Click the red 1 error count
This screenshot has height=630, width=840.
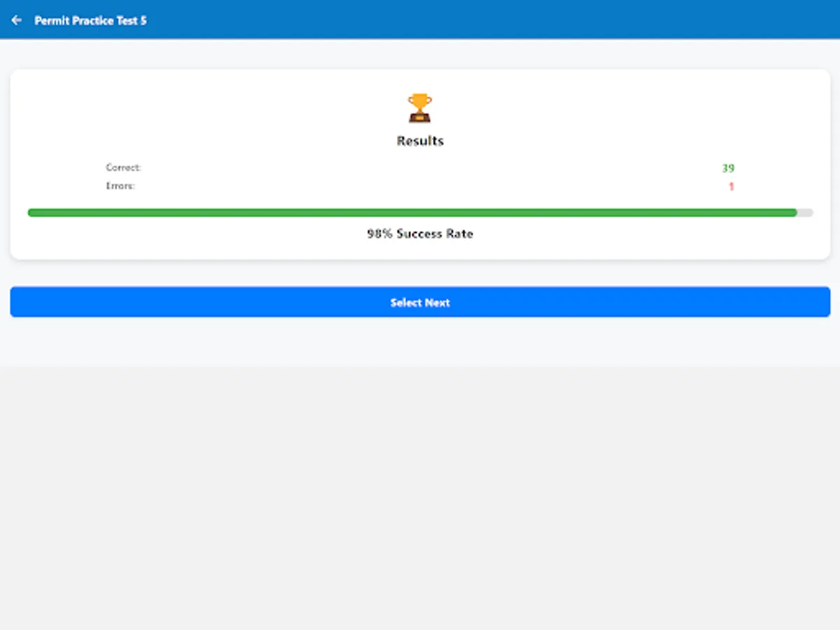click(731, 186)
